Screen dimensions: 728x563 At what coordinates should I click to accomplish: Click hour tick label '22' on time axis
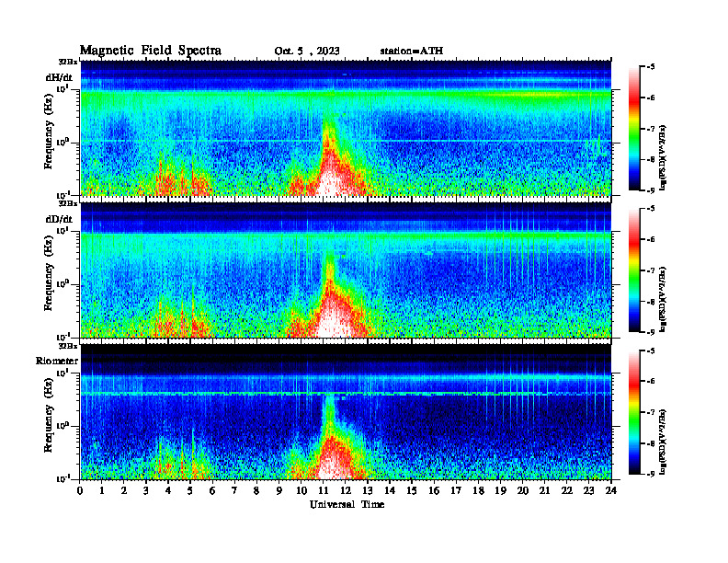click(567, 490)
